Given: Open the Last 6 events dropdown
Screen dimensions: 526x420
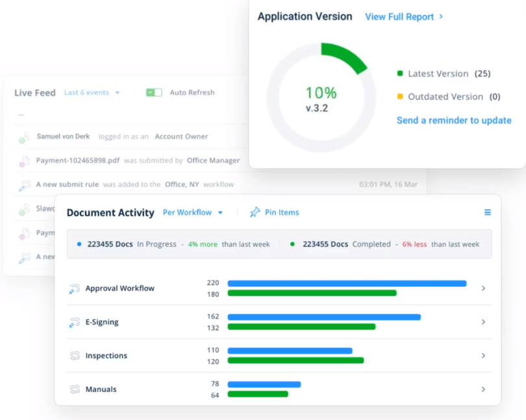Looking at the screenshot, I should tap(91, 93).
